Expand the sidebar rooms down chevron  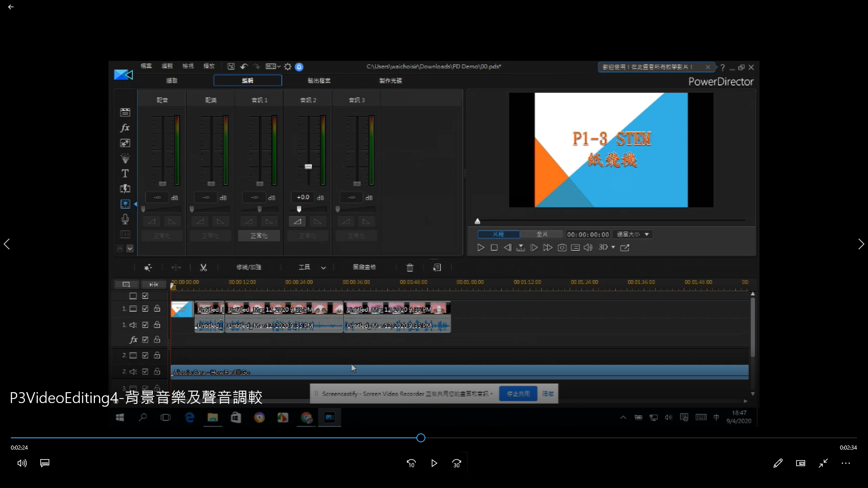coord(130,249)
